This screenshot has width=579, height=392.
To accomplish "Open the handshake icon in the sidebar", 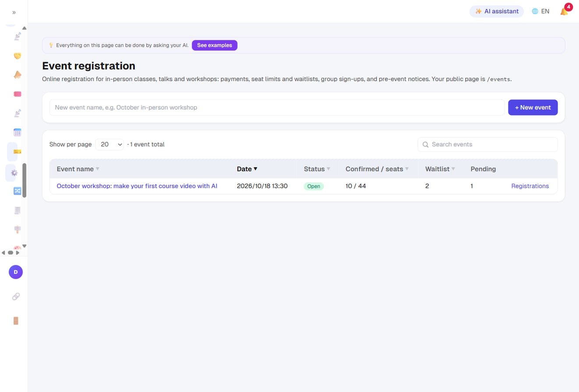I will coord(18,56).
